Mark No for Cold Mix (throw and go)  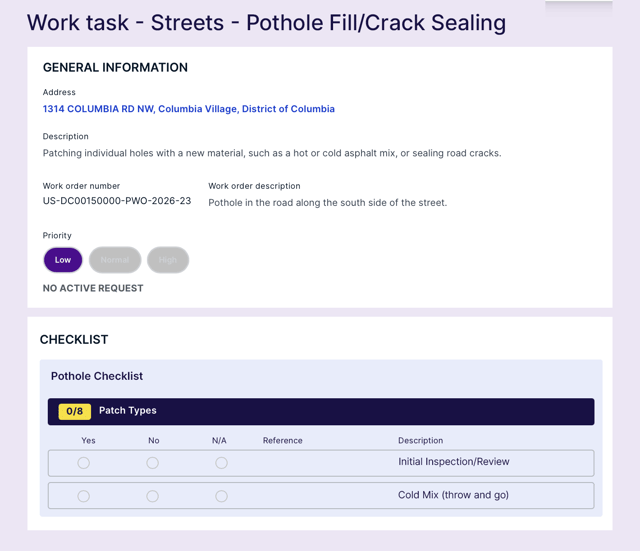(x=152, y=496)
